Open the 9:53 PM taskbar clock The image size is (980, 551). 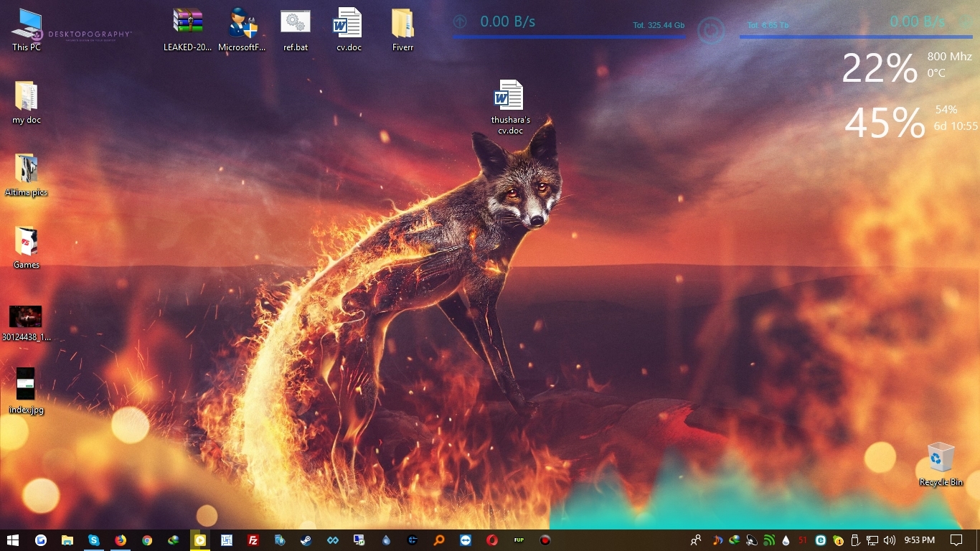[x=919, y=540]
